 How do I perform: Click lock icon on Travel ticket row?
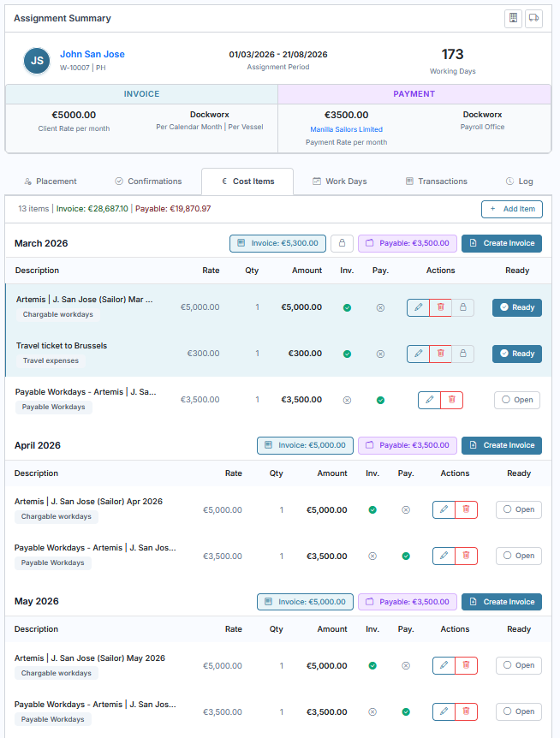(x=463, y=354)
